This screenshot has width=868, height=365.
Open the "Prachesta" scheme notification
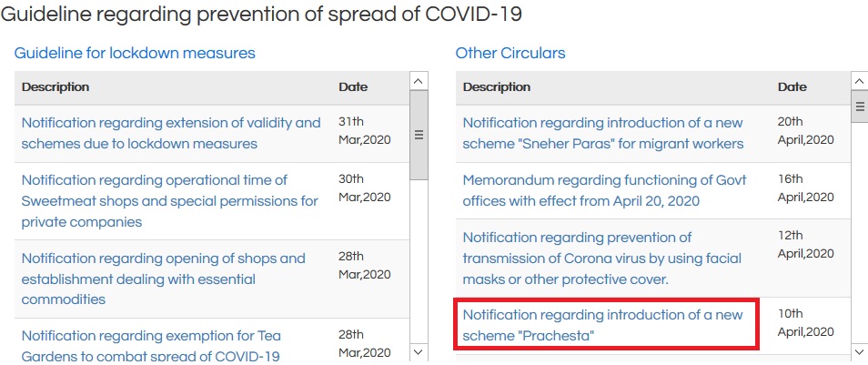click(602, 326)
